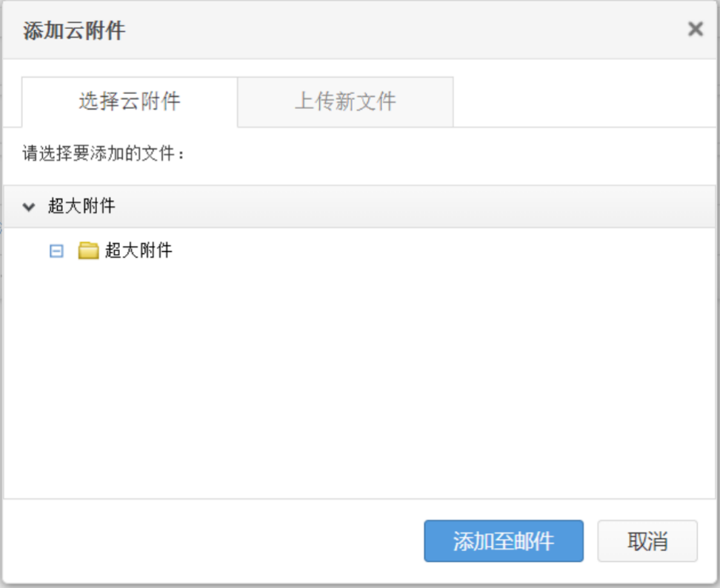The image size is (720, 588).
Task: Click the 添加至邮件 button
Action: [x=504, y=541]
